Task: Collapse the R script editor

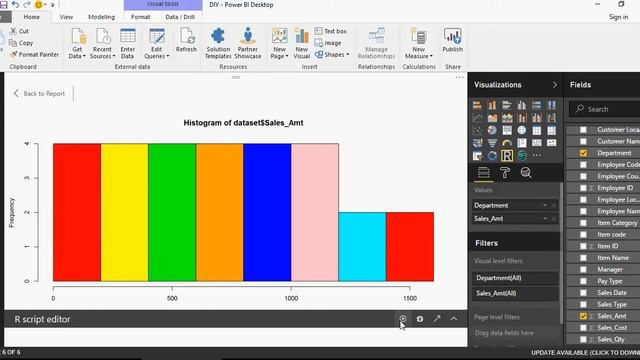Action: point(454,319)
